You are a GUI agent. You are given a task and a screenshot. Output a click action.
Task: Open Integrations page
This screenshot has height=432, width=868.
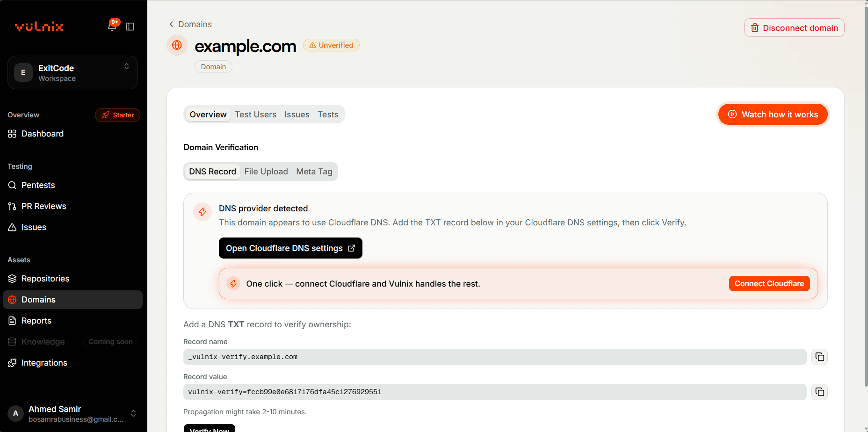coord(72,363)
